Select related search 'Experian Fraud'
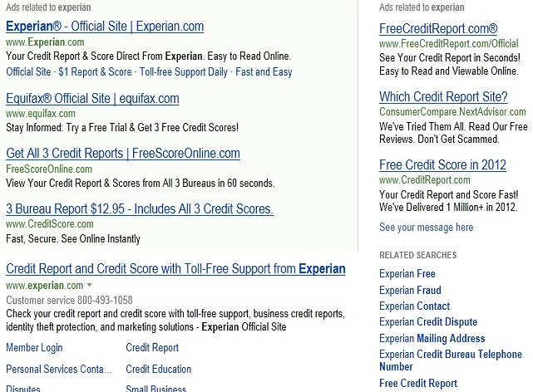 [410, 290]
